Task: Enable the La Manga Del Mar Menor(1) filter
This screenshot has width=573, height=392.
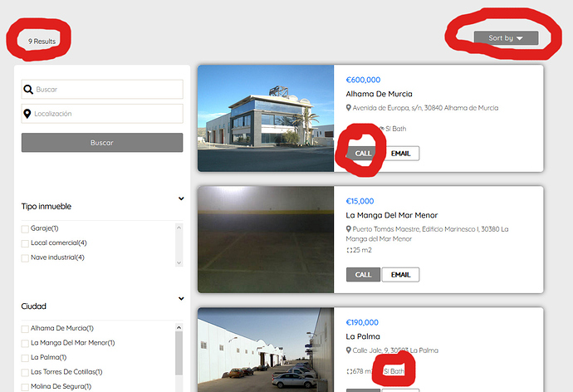Action: [25, 343]
